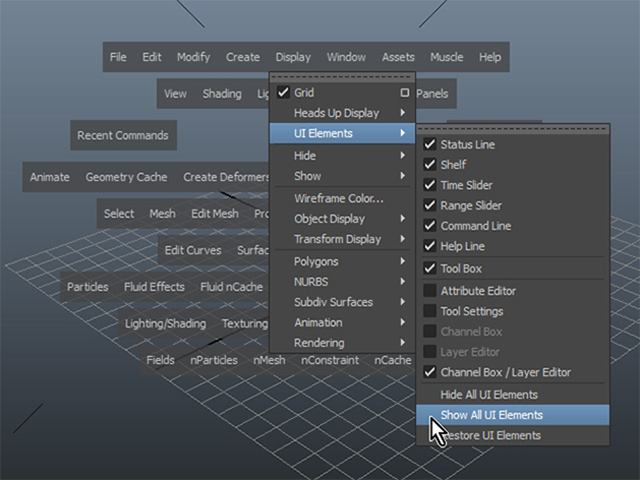Expand Animation submenu
This screenshot has height=480, width=640.
click(x=342, y=322)
